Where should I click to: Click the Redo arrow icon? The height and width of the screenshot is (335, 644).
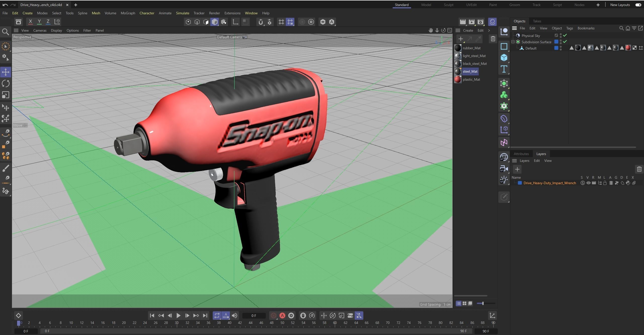tap(13, 5)
